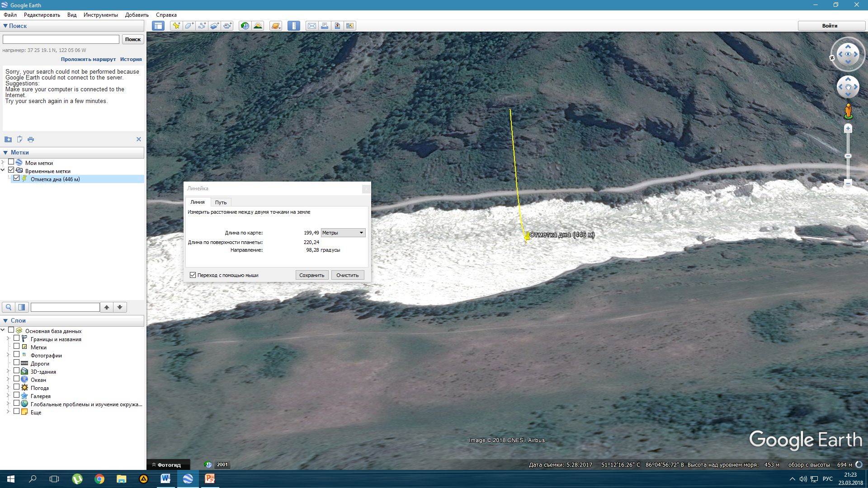The height and width of the screenshot is (488, 868).
Task: Clear search results with X icon
Action: click(x=139, y=139)
